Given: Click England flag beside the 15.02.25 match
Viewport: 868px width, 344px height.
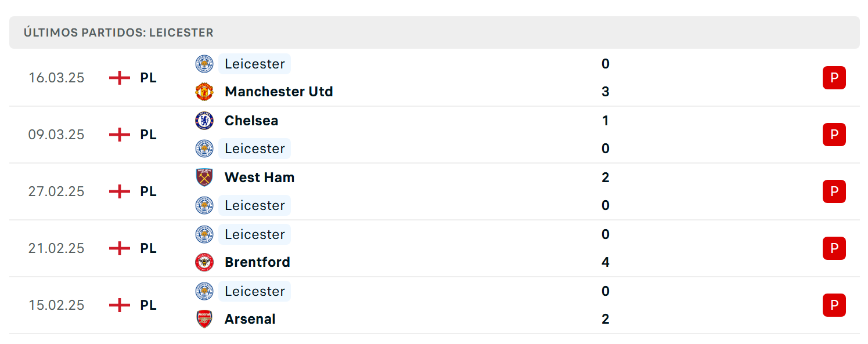Looking at the screenshot, I should [x=120, y=305].
